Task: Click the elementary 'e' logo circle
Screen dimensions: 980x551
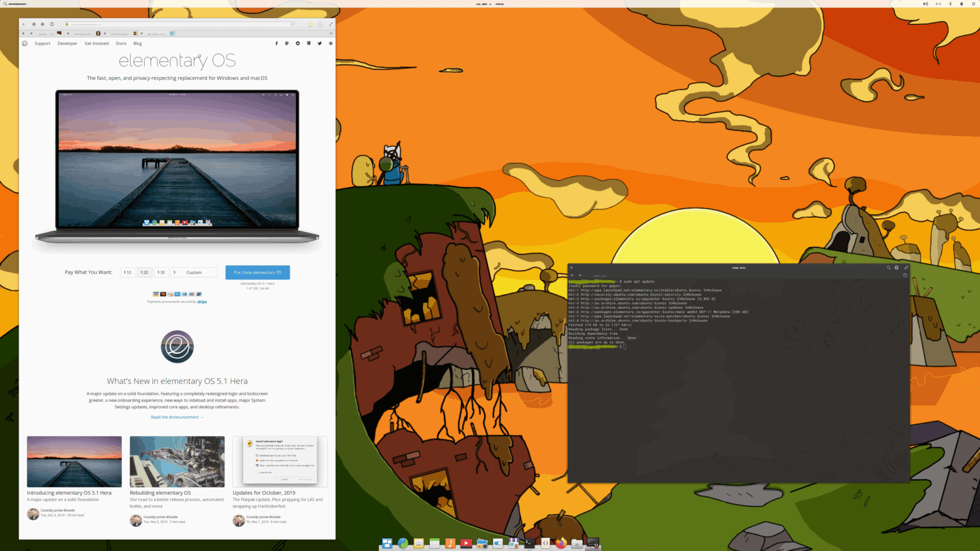Action: pos(177,347)
